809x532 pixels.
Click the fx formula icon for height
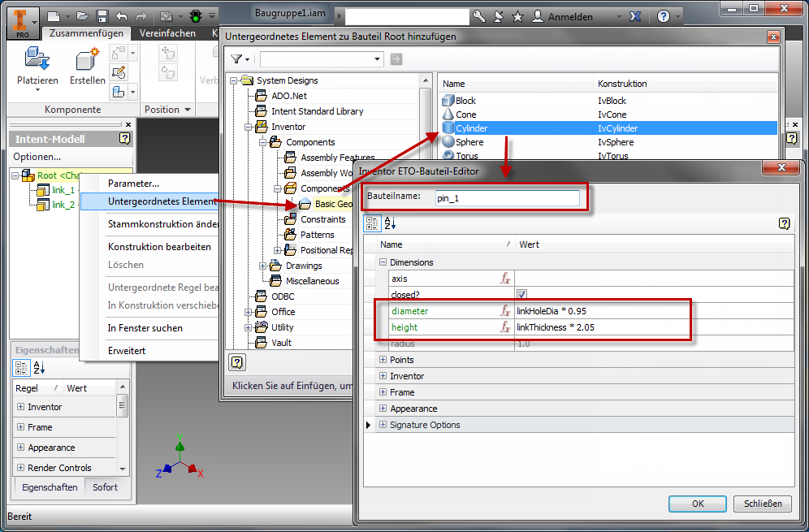point(505,327)
